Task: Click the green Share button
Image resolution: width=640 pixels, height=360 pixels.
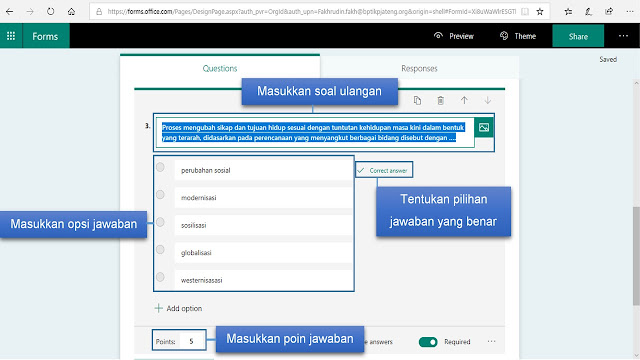Action: [x=578, y=36]
